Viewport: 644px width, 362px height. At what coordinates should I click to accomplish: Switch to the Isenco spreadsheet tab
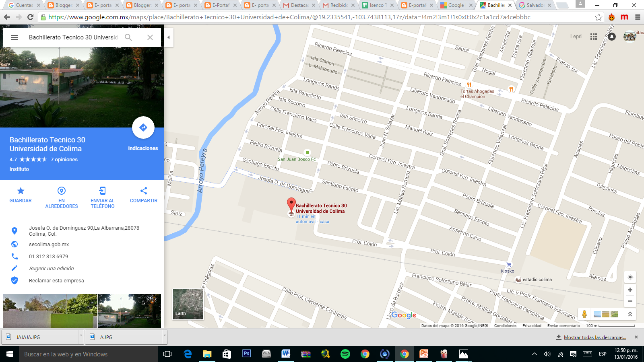(x=378, y=5)
